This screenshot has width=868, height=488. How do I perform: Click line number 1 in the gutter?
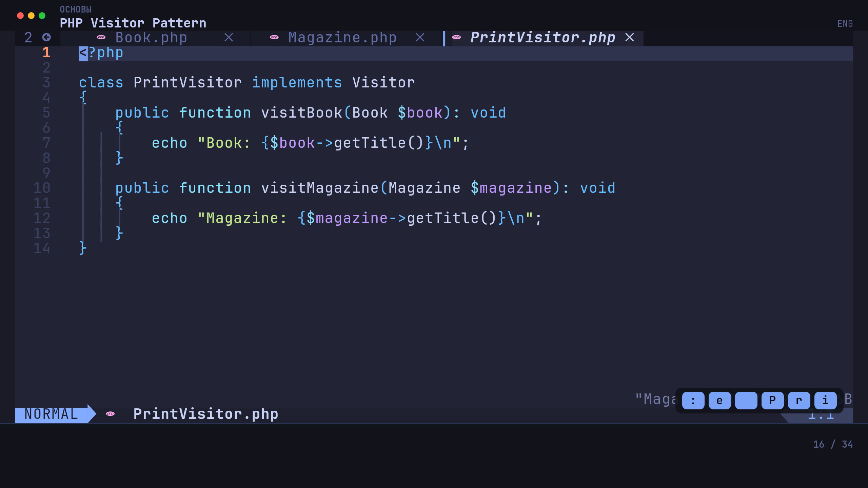click(46, 53)
